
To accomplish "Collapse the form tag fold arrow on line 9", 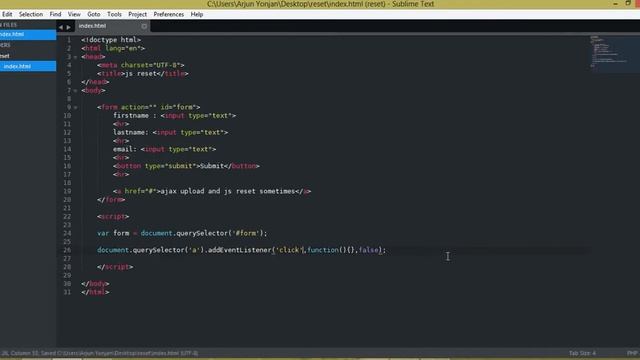I will pyautogui.click(x=76, y=107).
